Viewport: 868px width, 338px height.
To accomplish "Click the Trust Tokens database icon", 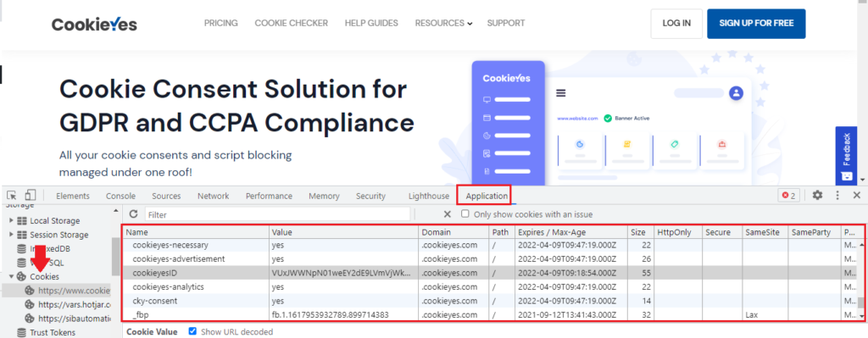I will (x=21, y=332).
